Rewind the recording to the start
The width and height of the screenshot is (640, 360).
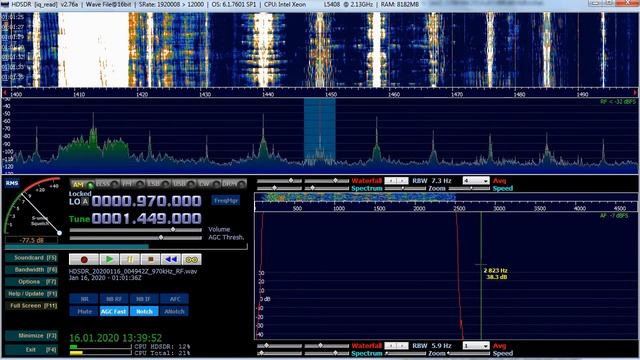pos(171,260)
